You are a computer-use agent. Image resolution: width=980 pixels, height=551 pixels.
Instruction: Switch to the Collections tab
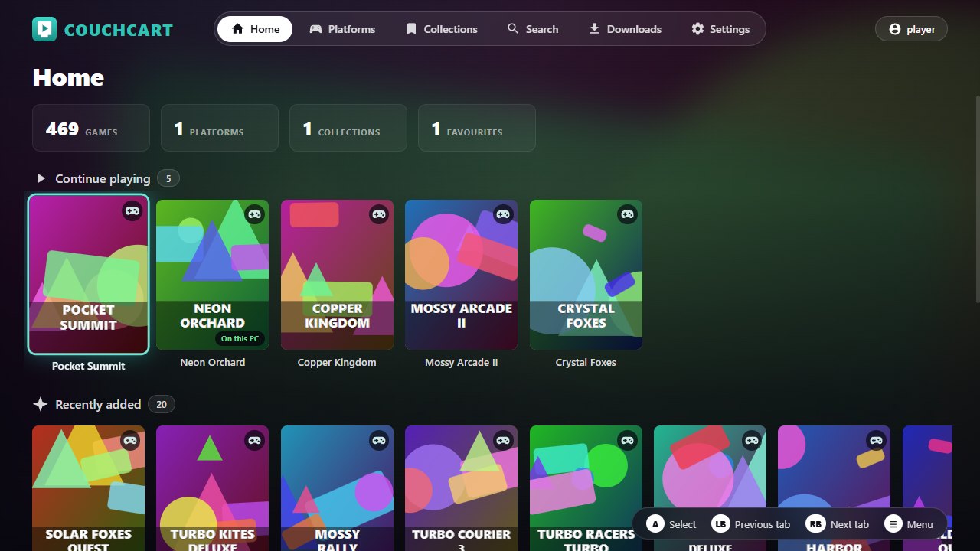tap(441, 29)
